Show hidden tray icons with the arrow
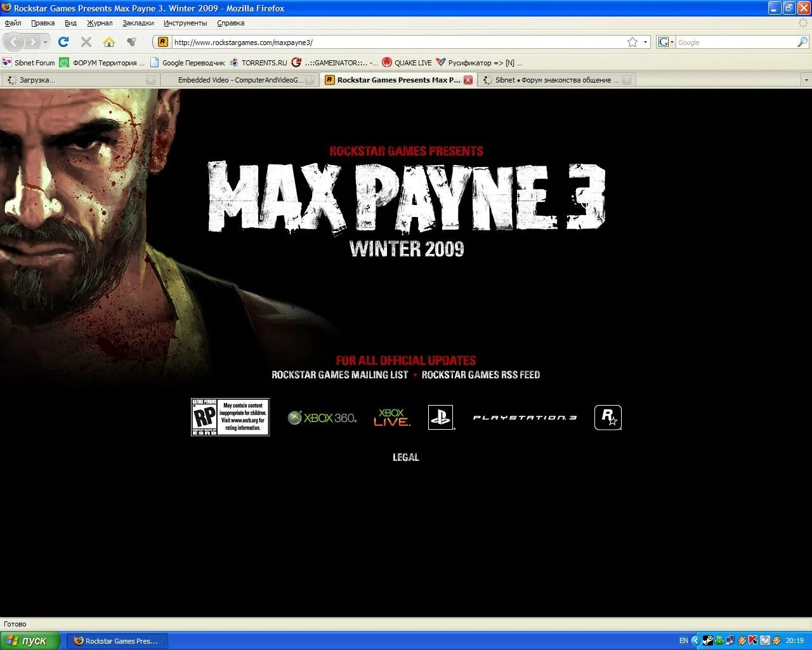 click(x=696, y=640)
